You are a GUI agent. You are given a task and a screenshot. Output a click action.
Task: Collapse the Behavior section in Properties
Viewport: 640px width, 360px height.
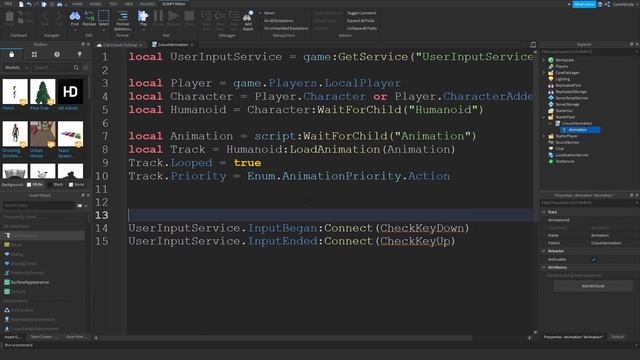point(544,251)
